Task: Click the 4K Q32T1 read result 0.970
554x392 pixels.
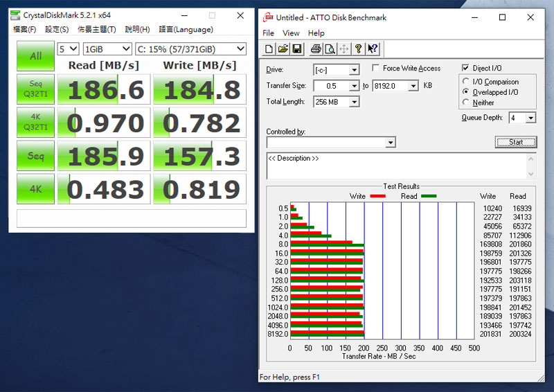Action: pos(104,123)
